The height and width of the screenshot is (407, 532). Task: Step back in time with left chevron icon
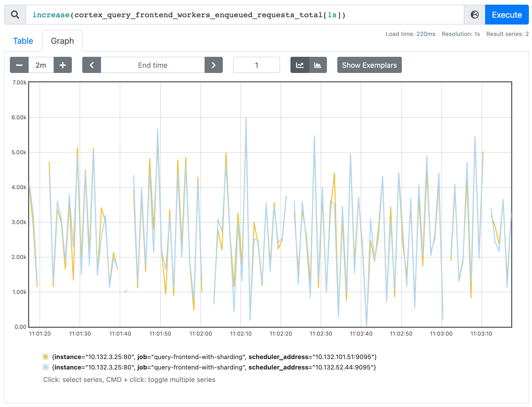(92, 65)
